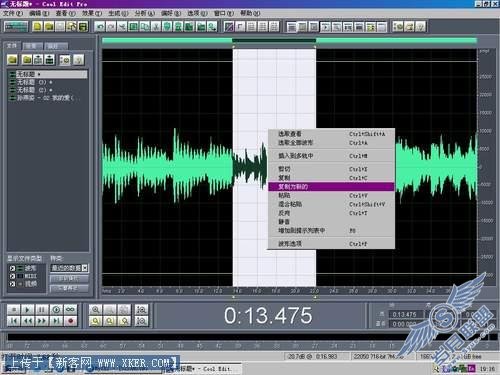Click the circled play-to-end transport button
The width and height of the screenshot is (500, 375).
pyautogui.click(x=56, y=310)
